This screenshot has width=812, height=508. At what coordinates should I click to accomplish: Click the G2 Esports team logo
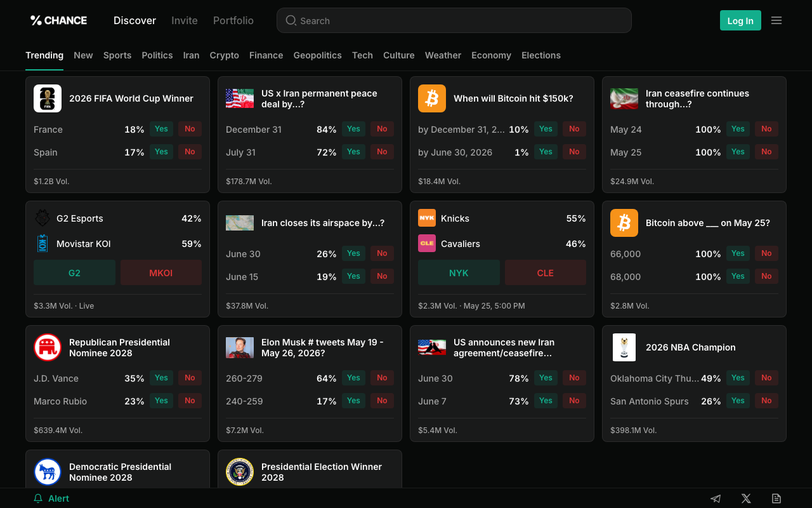tap(43, 218)
